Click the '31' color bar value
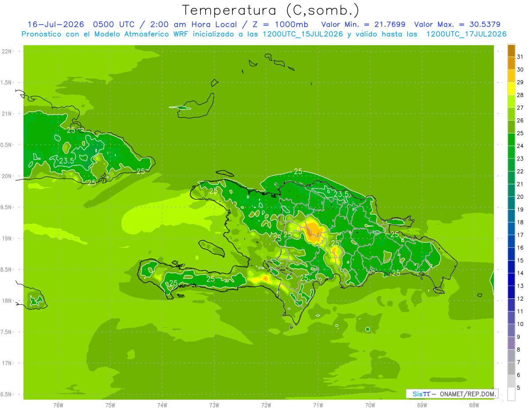The height and width of the screenshot is (411, 532). pos(520,57)
